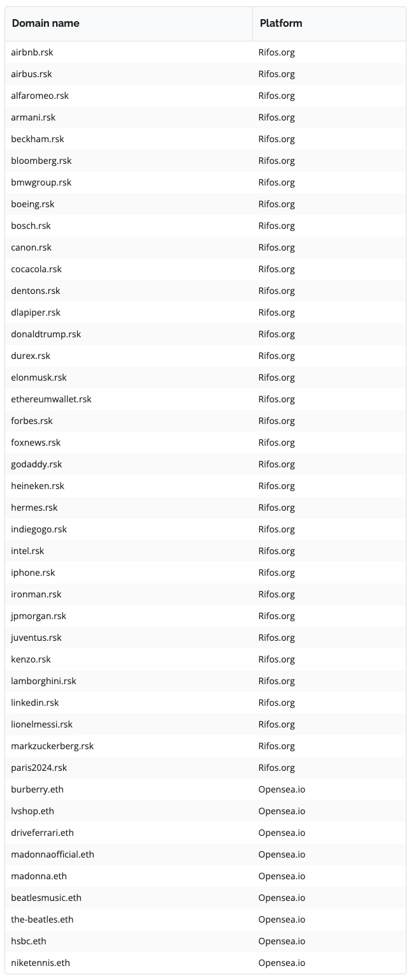Click the bloomberg.rsk domain entry
The width and height of the screenshot is (409, 980).
click(41, 161)
